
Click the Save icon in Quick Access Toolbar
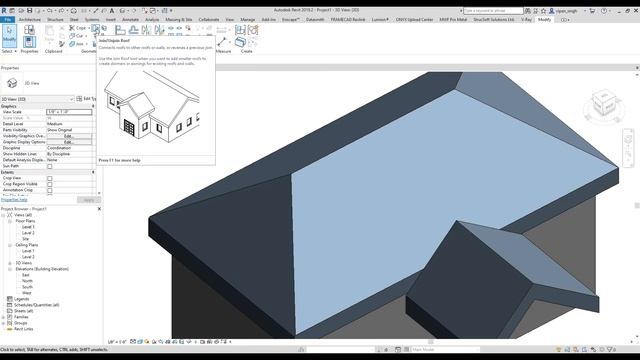(x=29, y=11)
